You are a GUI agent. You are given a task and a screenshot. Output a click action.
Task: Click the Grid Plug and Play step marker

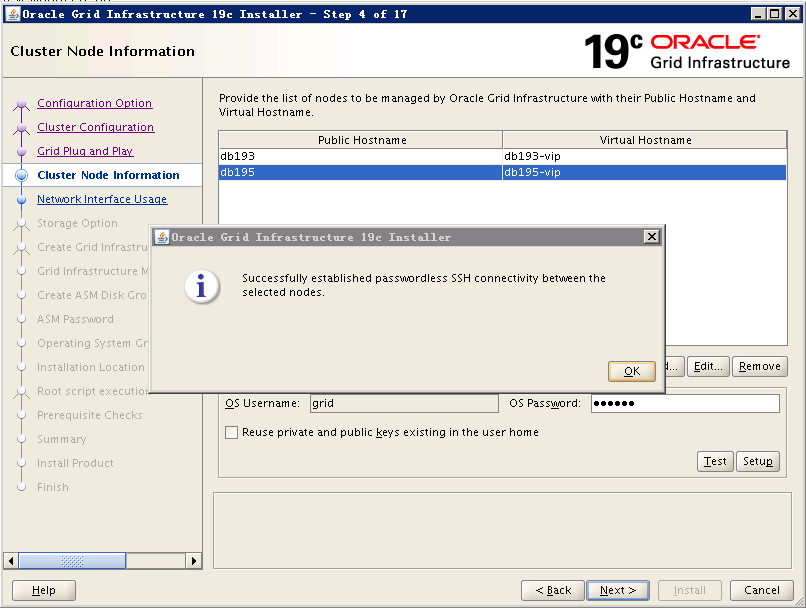pyautogui.click(x=22, y=152)
